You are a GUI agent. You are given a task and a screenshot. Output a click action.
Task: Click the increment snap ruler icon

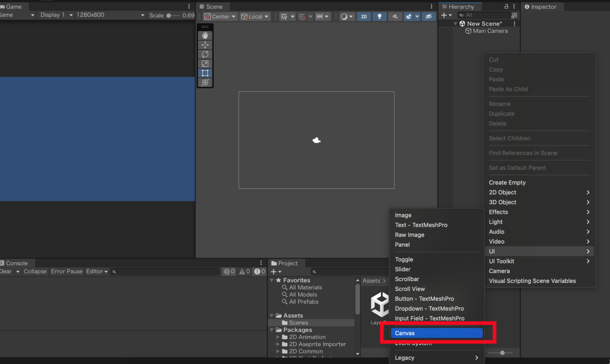click(320, 16)
